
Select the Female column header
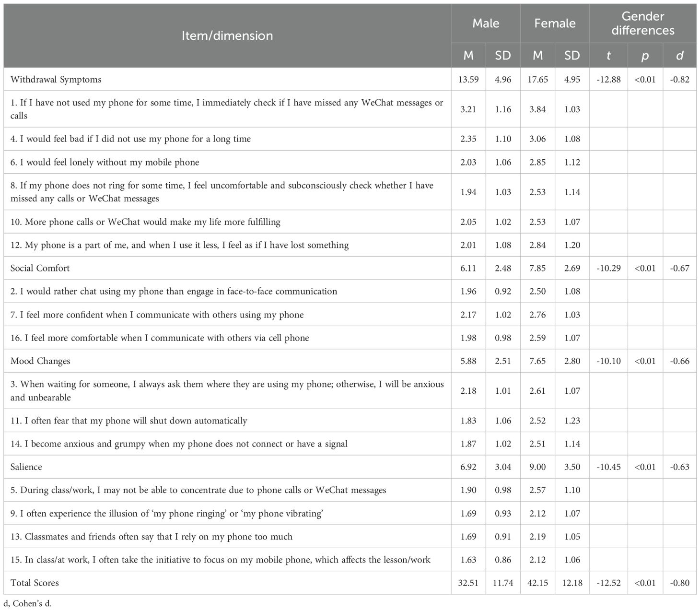[555, 23]
